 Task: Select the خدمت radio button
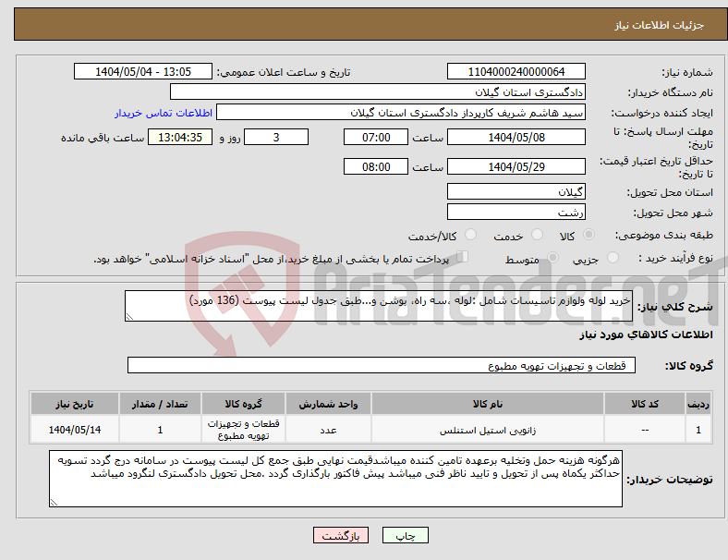[537, 235]
